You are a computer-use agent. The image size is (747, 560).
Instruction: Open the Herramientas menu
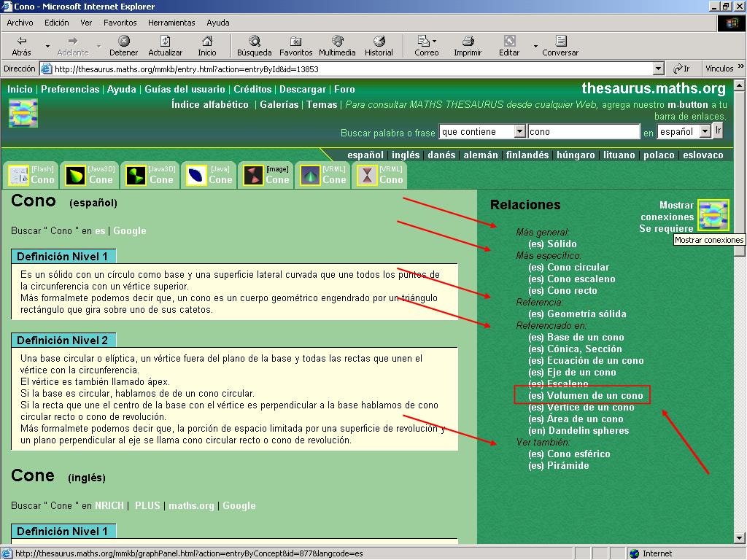(171, 23)
